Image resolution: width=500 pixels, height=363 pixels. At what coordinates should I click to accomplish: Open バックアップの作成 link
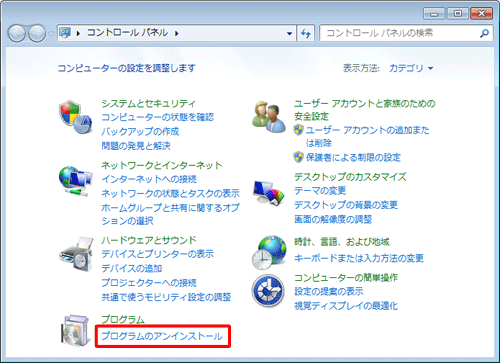[140, 132]
